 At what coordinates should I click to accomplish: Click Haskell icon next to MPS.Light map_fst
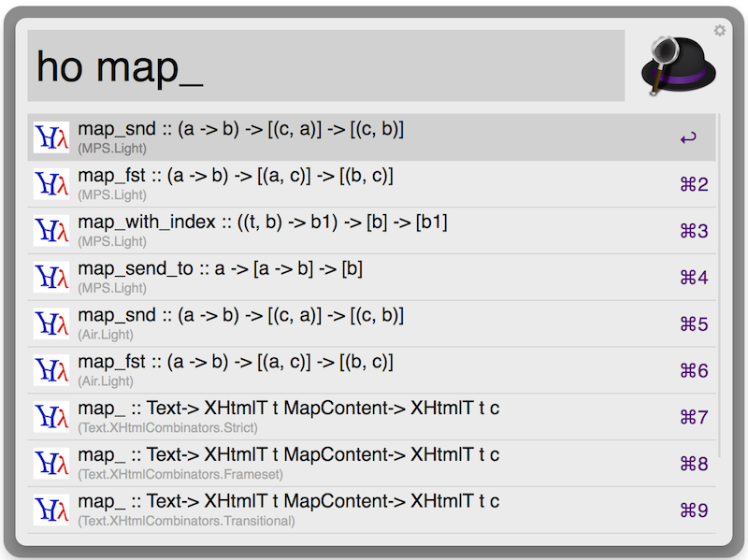pos(51,184)
